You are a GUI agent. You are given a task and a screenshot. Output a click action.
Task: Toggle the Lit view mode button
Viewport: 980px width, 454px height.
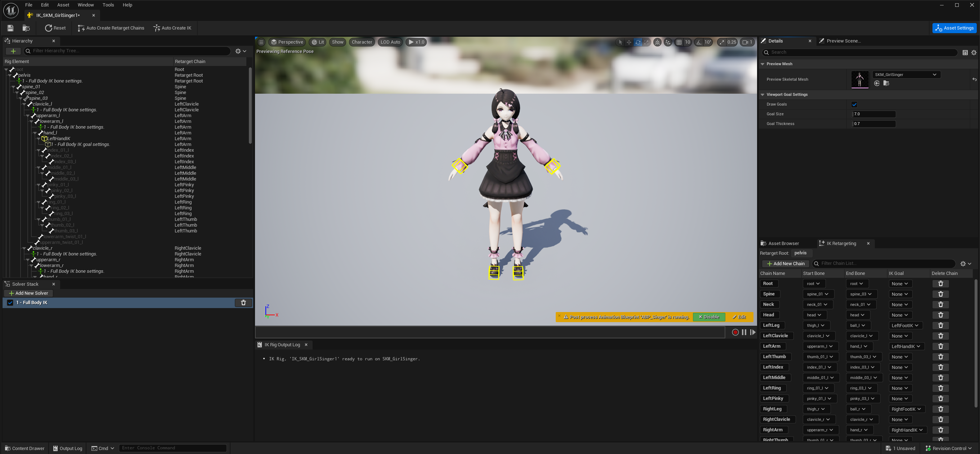click(318, 42)
